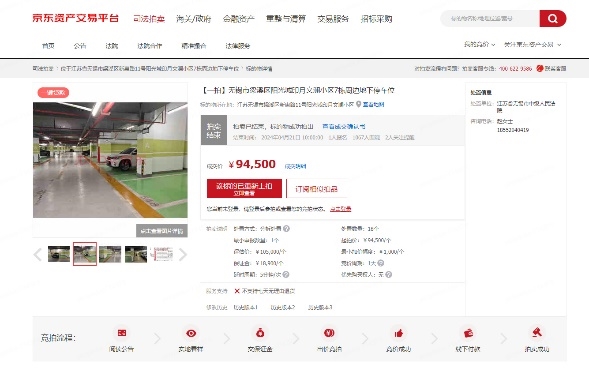589x368 pixels.
Task: Select the third parking thumbnail
Action: click(110, 254)
